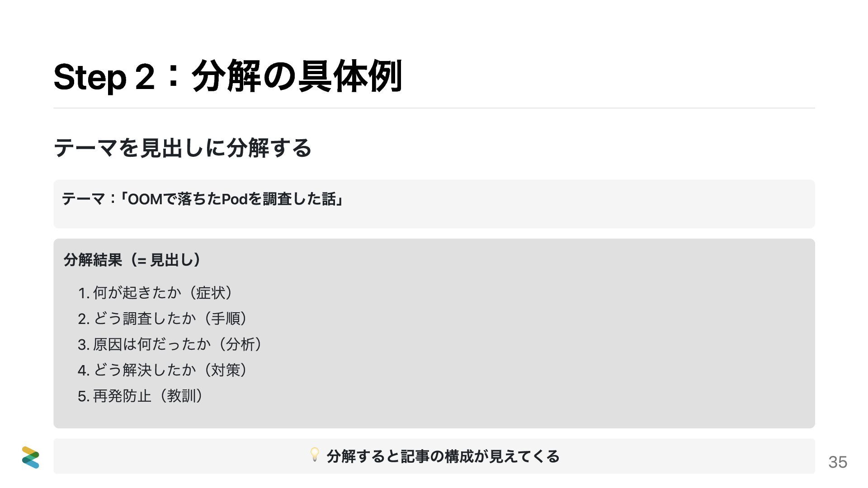Screen dimensions: 868x488
Task: Click the theme text 'OOMで落ちたPodを調査した話'
Action: pyautogui.click(x=232, y=199)
